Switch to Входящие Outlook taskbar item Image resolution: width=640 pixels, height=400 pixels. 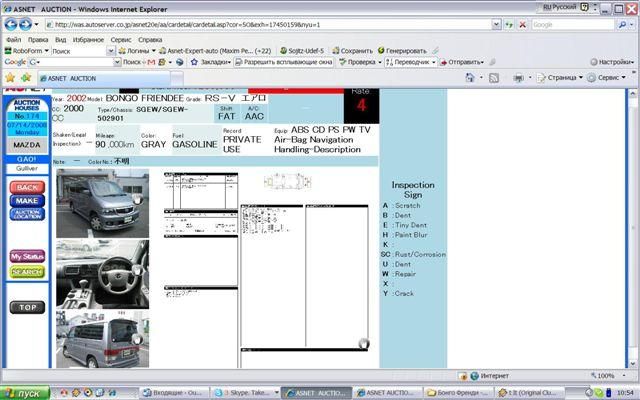click(175, 393)
